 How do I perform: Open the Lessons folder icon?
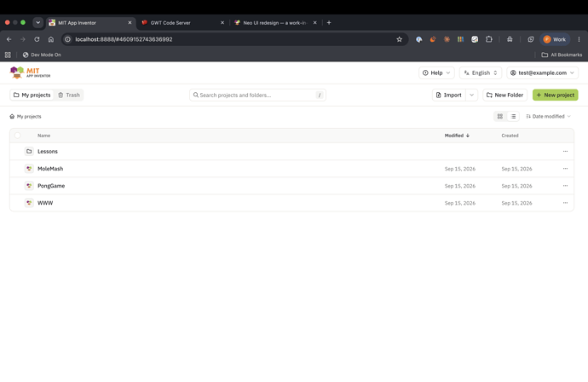29,151
